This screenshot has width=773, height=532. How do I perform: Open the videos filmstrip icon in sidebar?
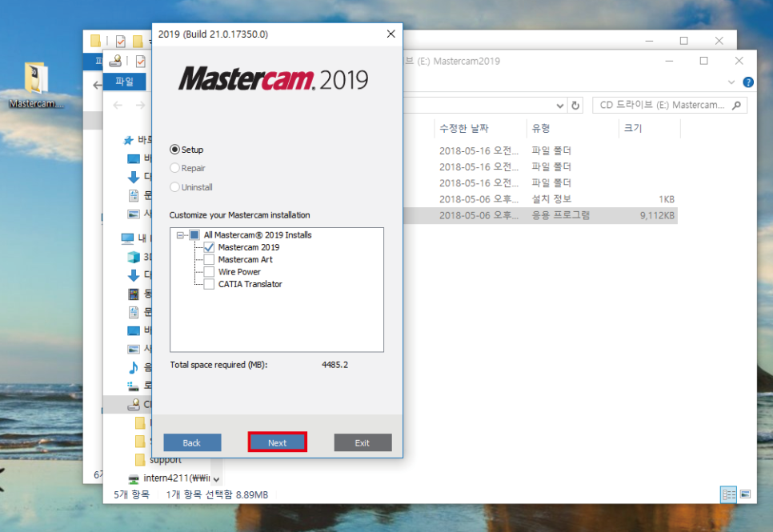(x=134, y=294)
